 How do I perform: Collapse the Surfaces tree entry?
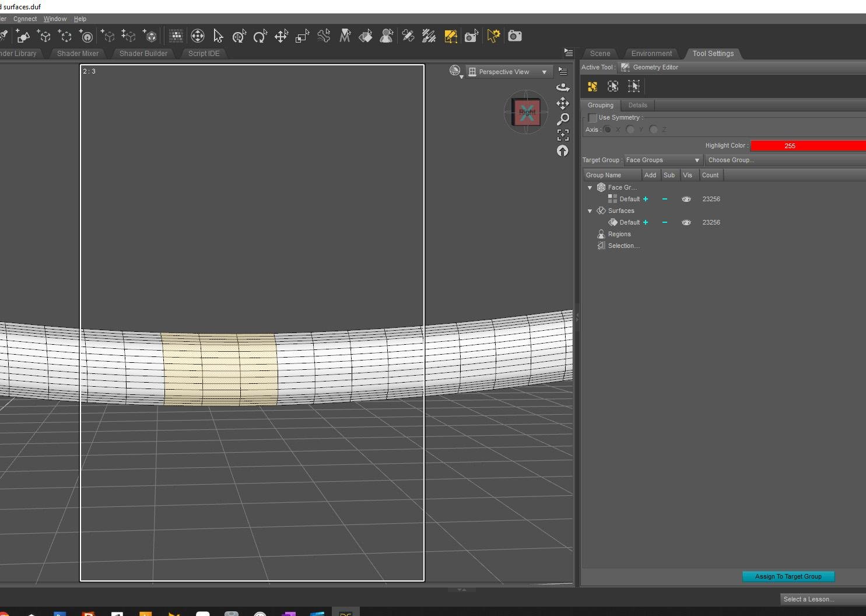590,211
